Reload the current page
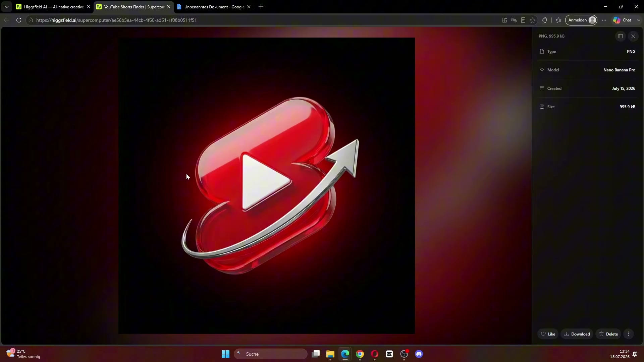 click(x=19, y=20)
